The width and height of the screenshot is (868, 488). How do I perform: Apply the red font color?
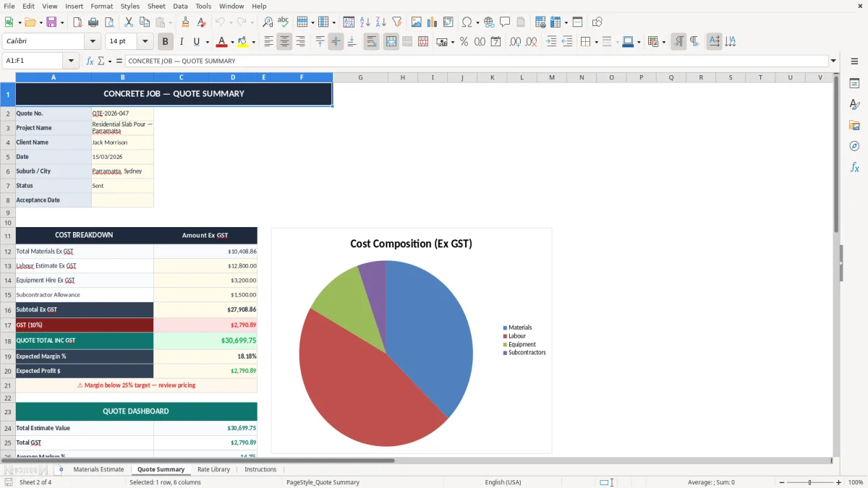(222, 42)
